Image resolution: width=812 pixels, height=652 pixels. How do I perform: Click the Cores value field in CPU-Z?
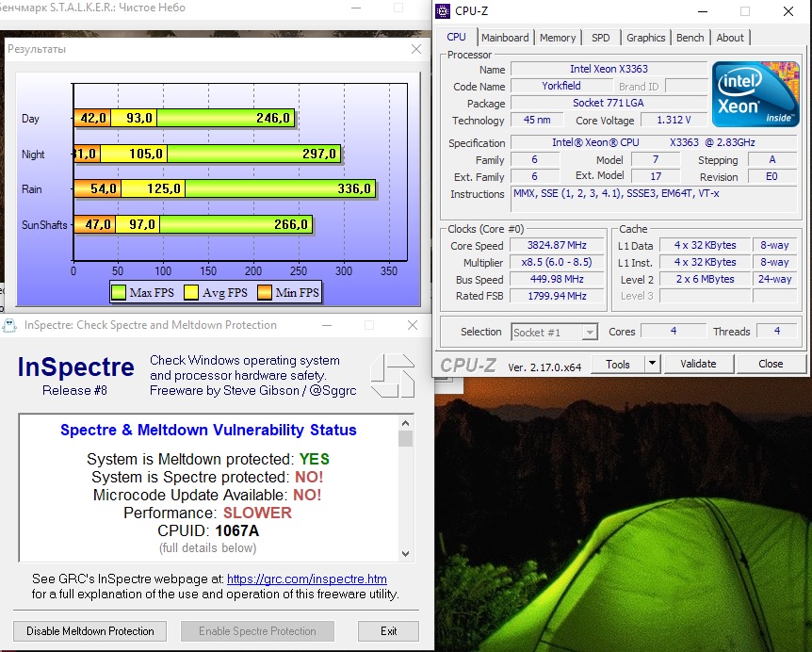coord(674,331)
